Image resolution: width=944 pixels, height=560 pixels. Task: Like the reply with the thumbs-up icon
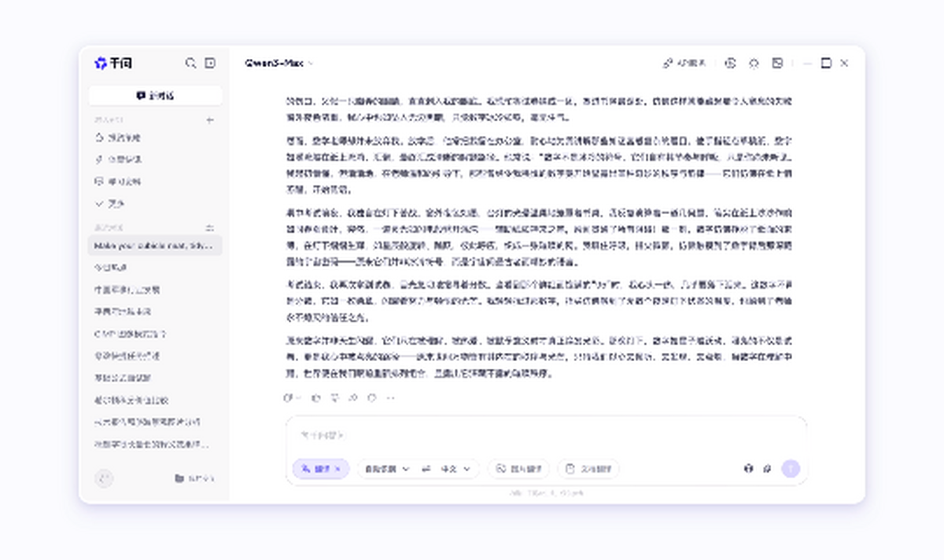[316, 398]
